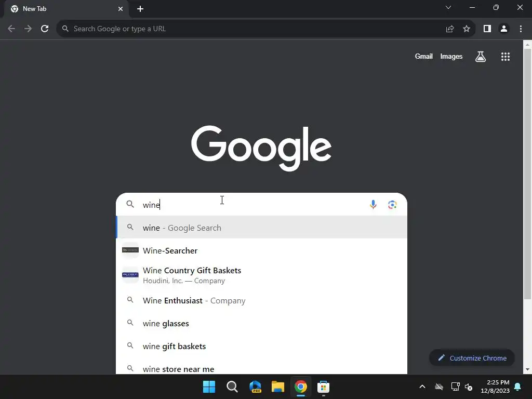The image size is (532, 399).
Task: Click the address bar search magnifier icon
Action: 65,29
